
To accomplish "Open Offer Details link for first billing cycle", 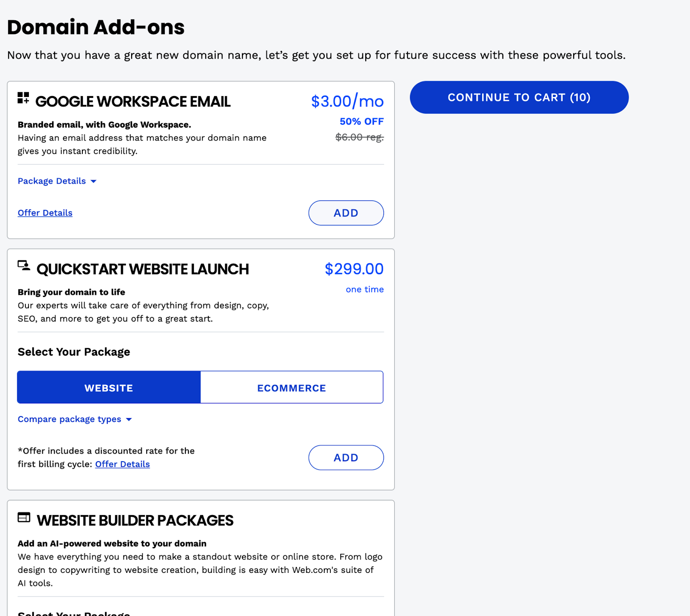I will coord(122,464).
